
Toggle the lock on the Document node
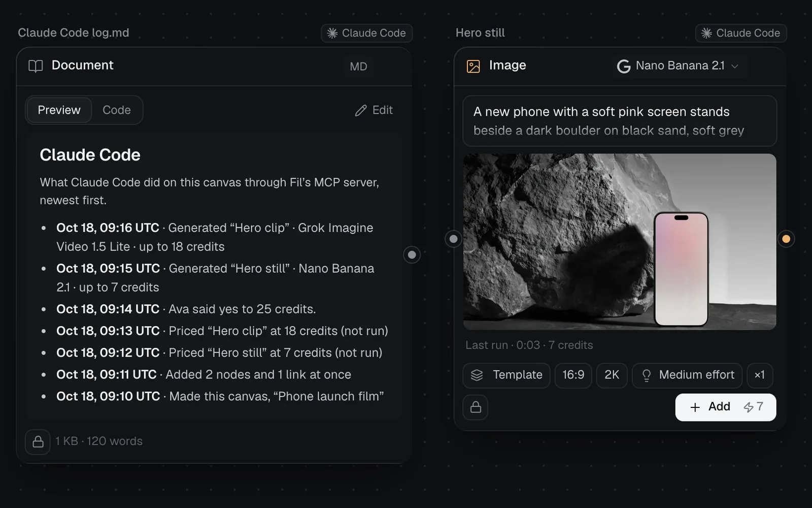38,442
